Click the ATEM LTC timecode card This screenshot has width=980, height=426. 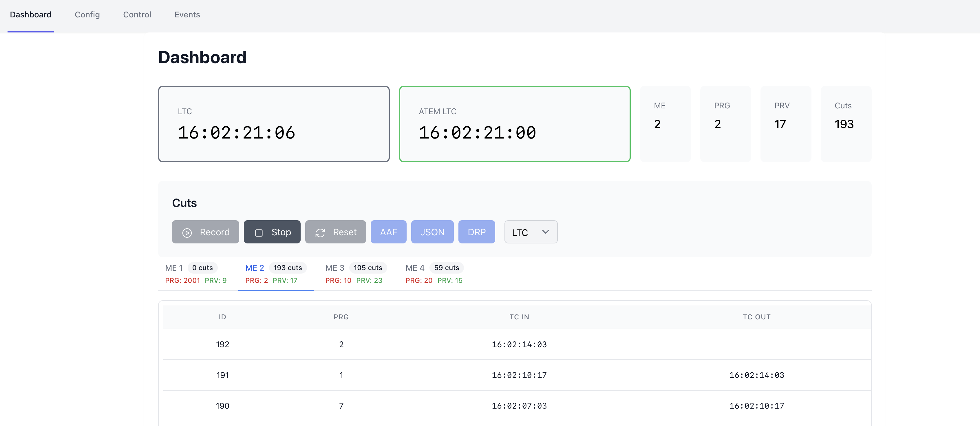point(514,124)
